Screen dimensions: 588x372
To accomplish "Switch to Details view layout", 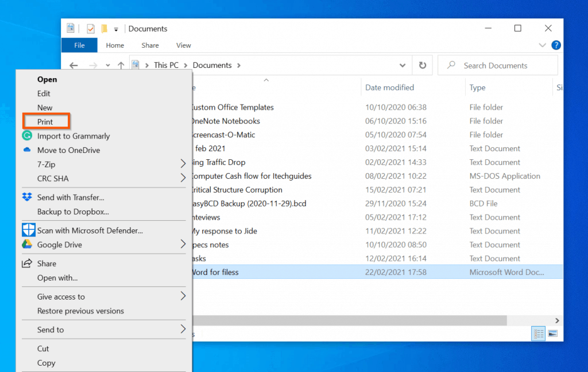I will click(x=538, y=333).
